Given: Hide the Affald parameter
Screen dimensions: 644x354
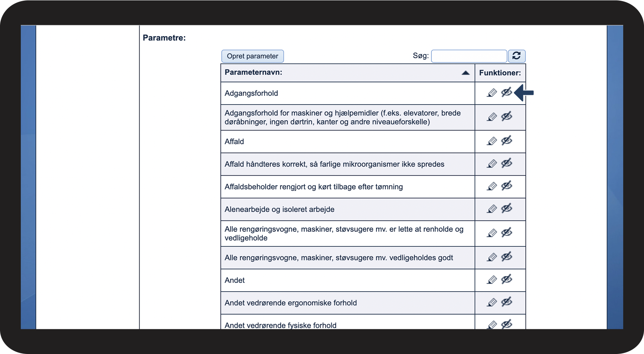Looking at the screenshot, I should click(507, 140).
